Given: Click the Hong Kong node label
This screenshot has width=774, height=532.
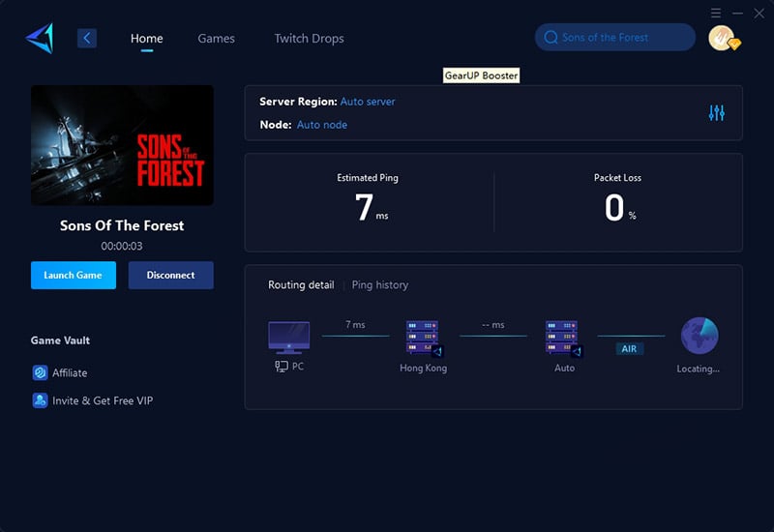Looking at the screenshot, I should click(424, 369).
